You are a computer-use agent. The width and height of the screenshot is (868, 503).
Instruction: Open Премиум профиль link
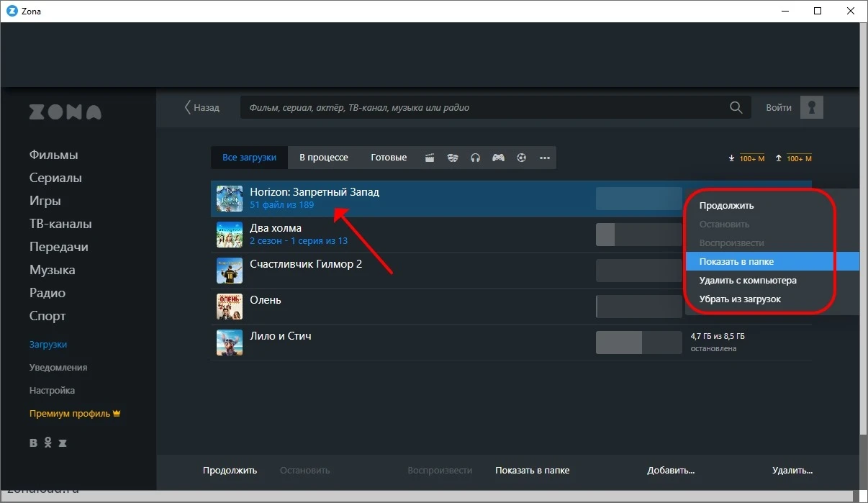coord(75,414)
